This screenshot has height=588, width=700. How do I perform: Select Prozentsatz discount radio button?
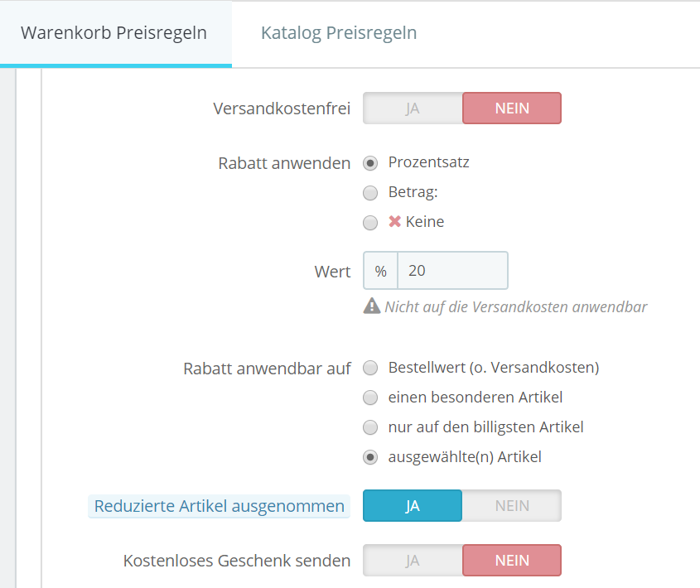coord(371,163)
